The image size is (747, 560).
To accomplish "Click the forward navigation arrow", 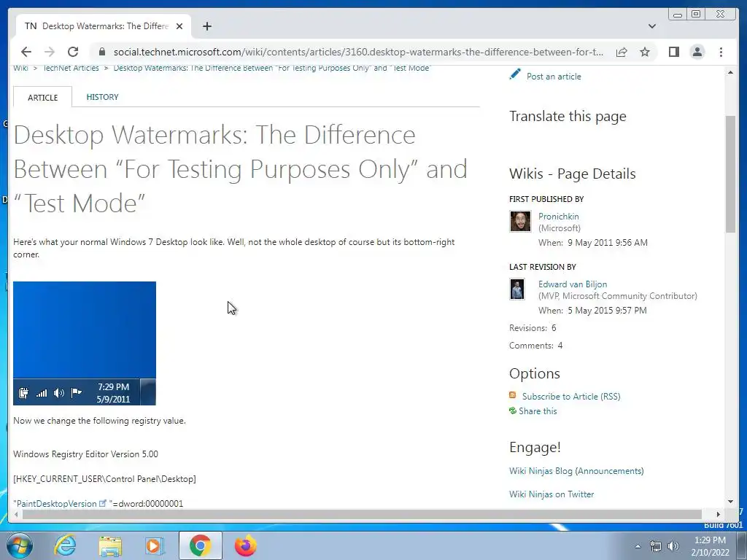I will click(49, 52).
